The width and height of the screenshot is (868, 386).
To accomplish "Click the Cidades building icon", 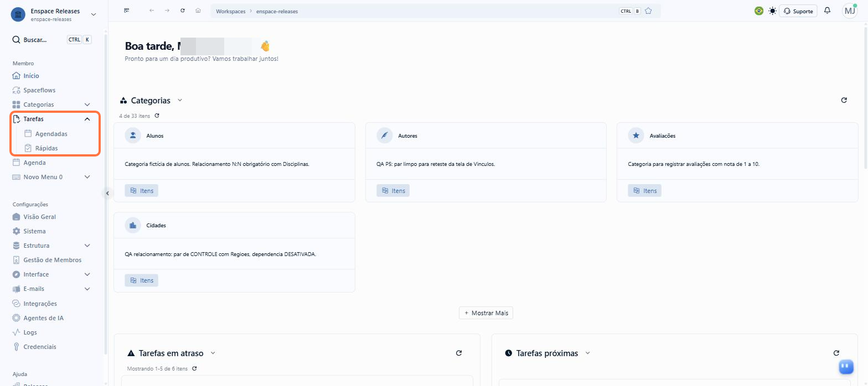I will [x=133, y=225].
